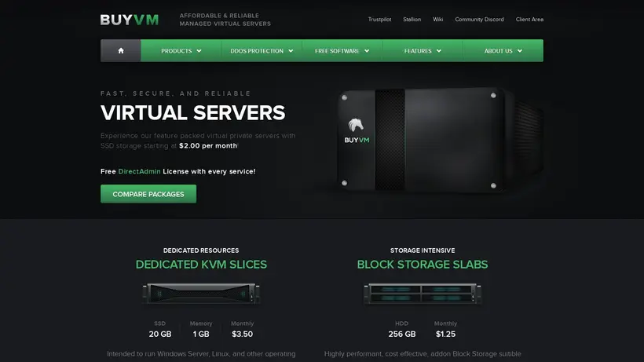644x362 pixels.
Task: Open the Client Area link
Action: (x=529, y=20)
